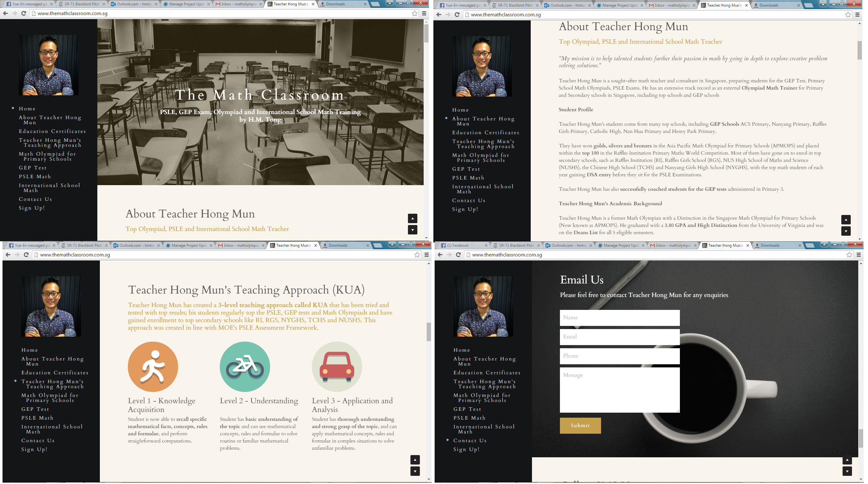Screen dimensions: 868x484
Task: Click the Phone field in the contact form
Action: [620, 356]
